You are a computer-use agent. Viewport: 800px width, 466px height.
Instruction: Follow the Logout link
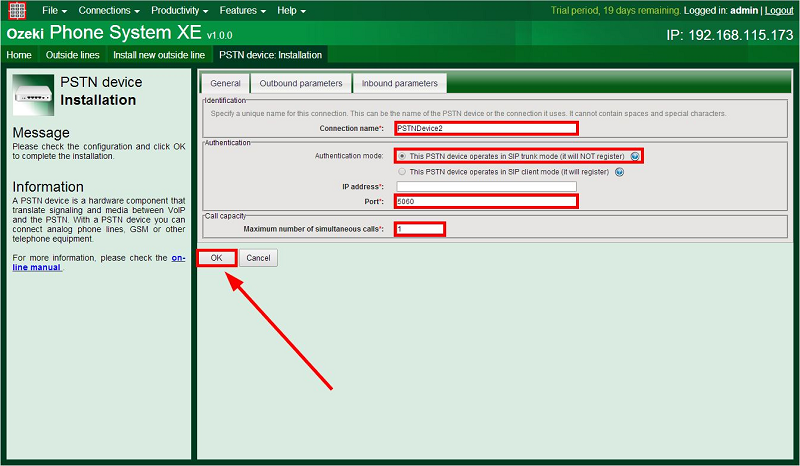(x=779, y=10)
